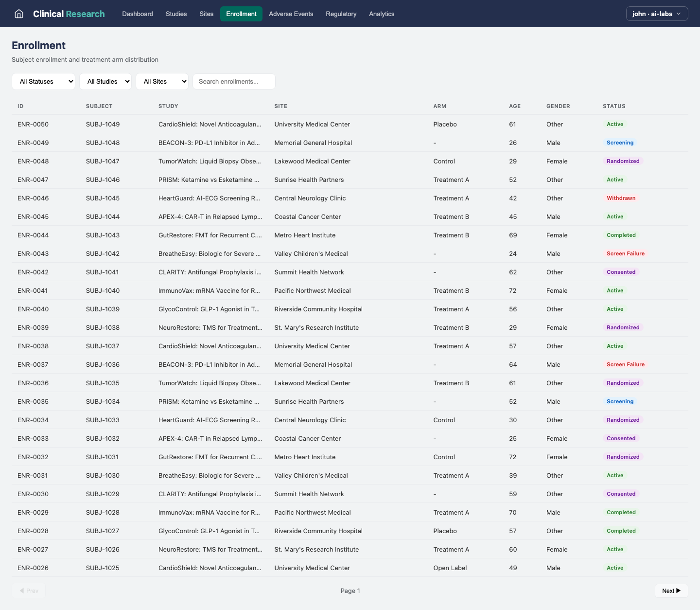Navigate to the Regulatory page
This screenshot has width=700, height=610.
click(x=341, y=14)
